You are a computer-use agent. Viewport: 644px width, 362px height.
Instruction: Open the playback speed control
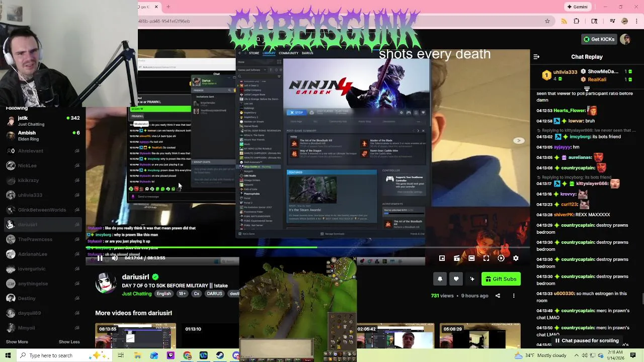(x=501, y=258)
